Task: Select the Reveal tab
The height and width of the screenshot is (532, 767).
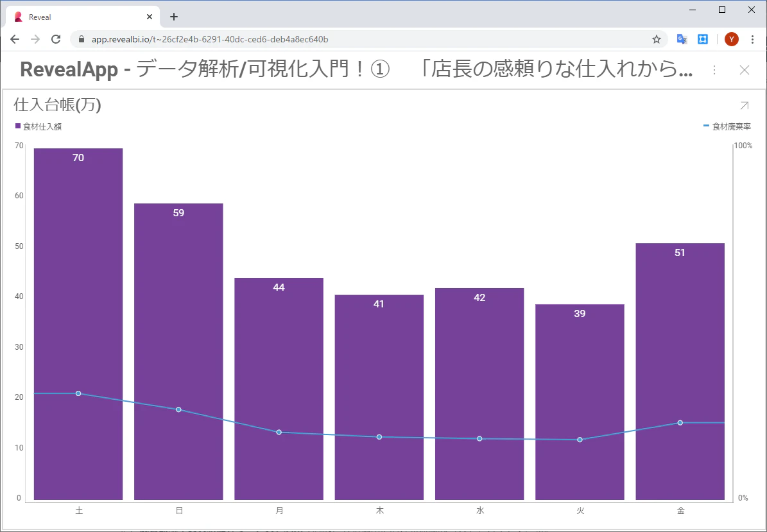Action: (83, 17)
